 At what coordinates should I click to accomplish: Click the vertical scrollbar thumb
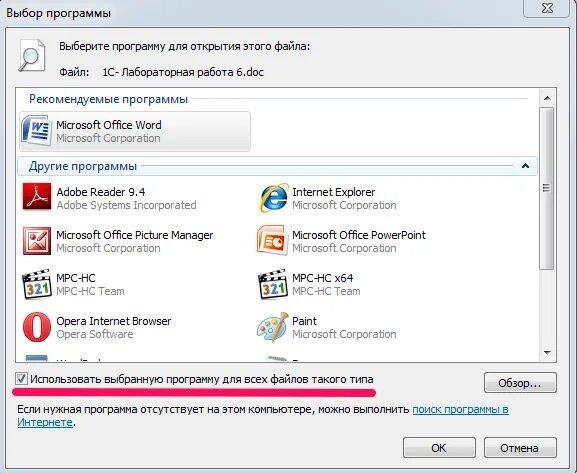point(547,188)
